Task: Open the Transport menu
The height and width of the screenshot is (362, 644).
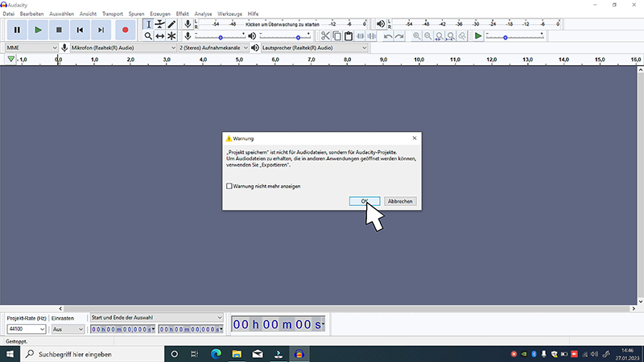Action: (x=113, y=14)
